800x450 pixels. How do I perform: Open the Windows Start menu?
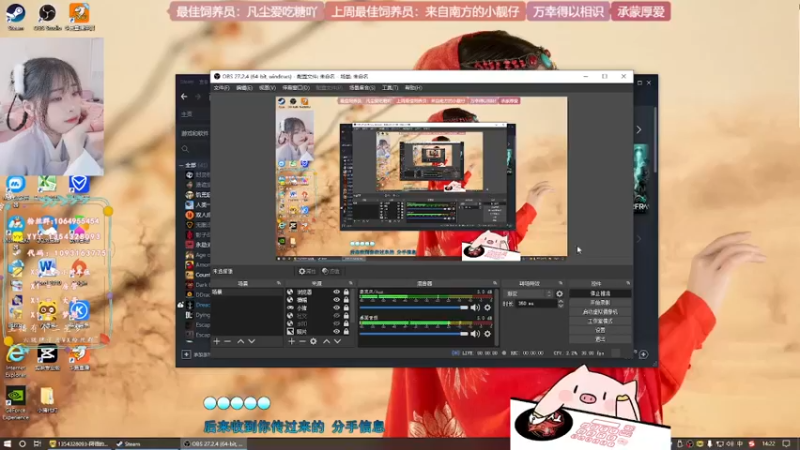point(7,444)
